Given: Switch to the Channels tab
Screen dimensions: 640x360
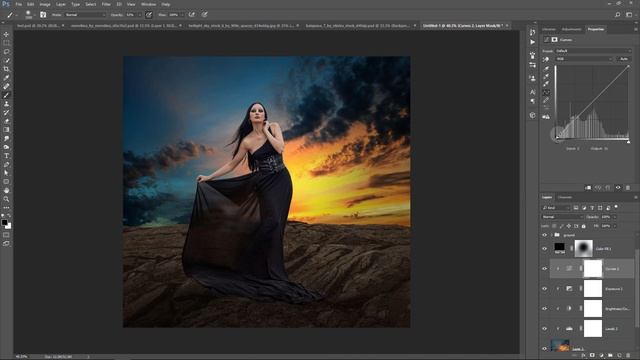Looking at the screenshot, I should (x=565, y=198).
